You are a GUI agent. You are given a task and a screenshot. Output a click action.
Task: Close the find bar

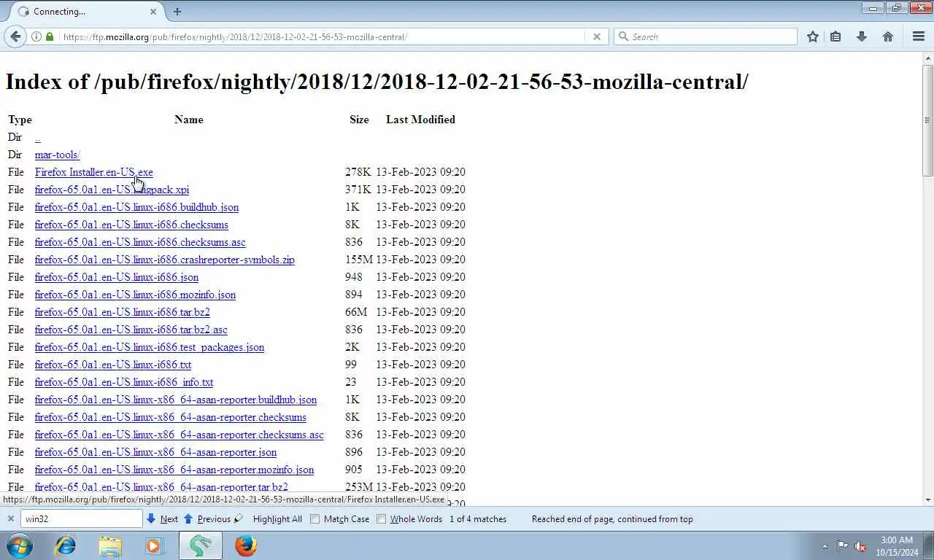(10, 519)
